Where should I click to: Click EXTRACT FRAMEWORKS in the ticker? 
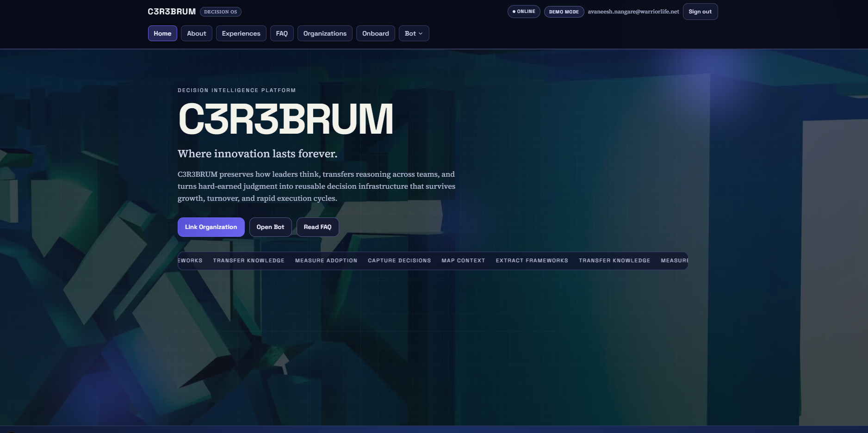coord(532,260)
